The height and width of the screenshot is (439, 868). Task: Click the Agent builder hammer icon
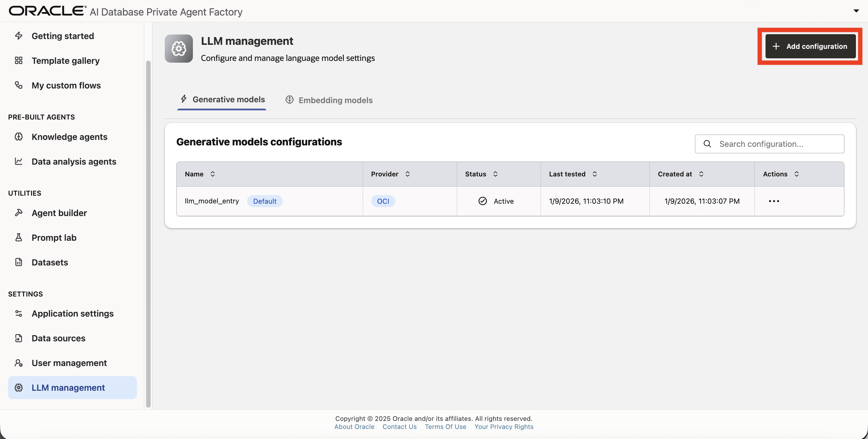19,212
